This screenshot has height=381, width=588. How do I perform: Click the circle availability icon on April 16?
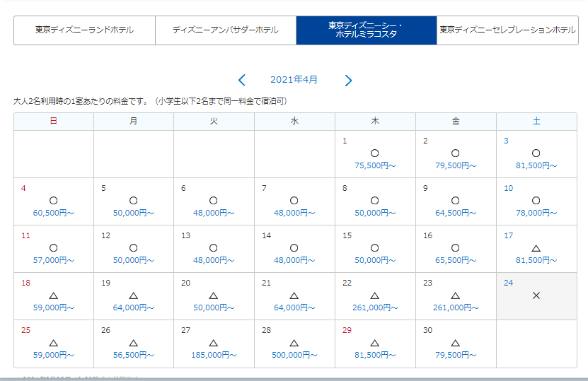[455, 248]
